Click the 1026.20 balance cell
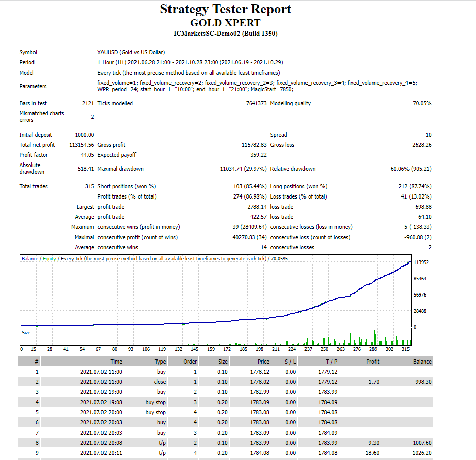The height and width of the screenshot is (460, 476). 423,453
